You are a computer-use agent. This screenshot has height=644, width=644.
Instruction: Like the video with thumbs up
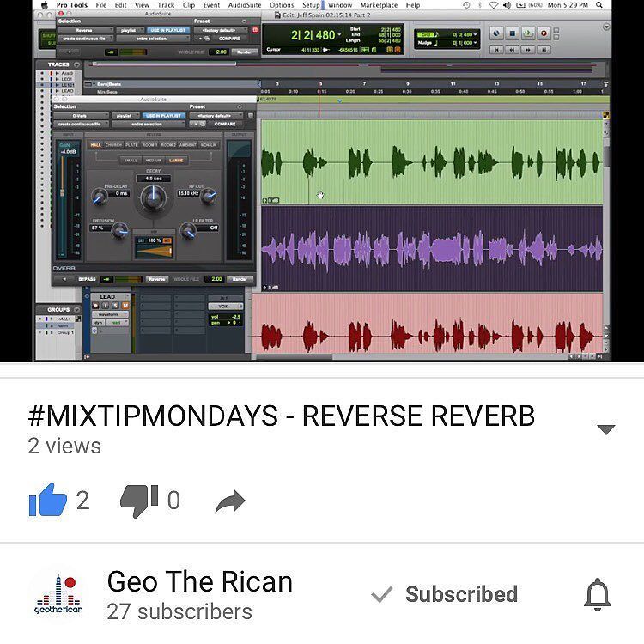(x=47, y=500)
